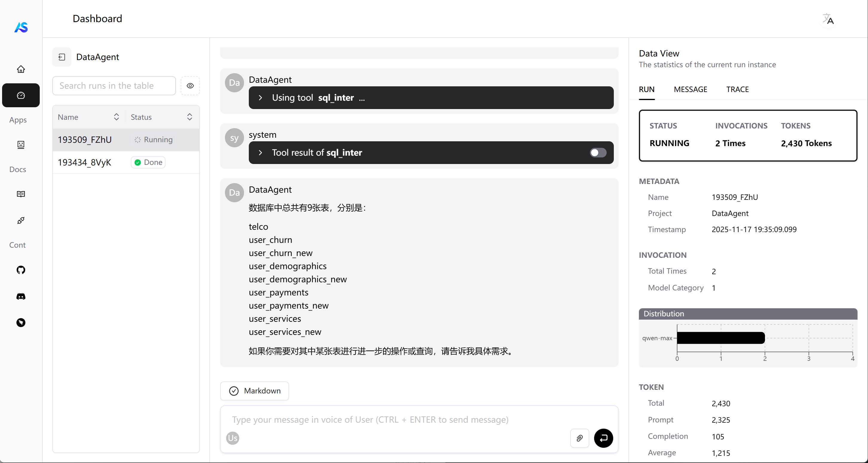This screenshot has height=463, width=868.
Task: Click the Prompt token value 2,325
Action: pyautogui.click(x=721, y=420)
